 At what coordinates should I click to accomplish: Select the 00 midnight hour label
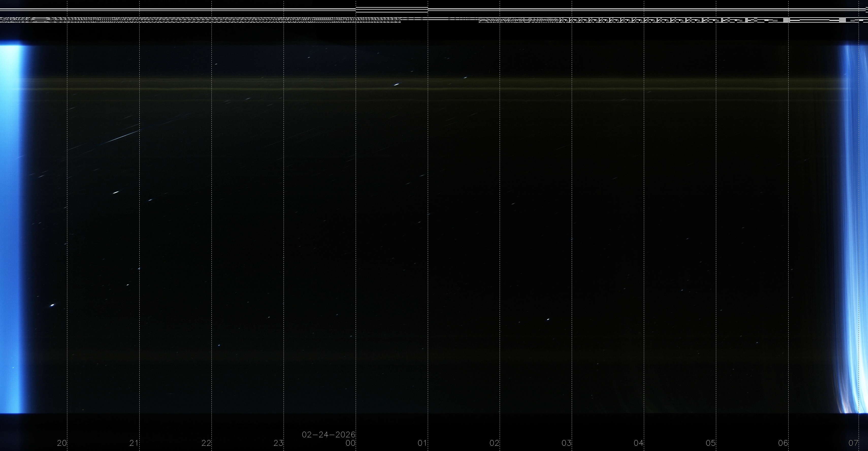350,443
